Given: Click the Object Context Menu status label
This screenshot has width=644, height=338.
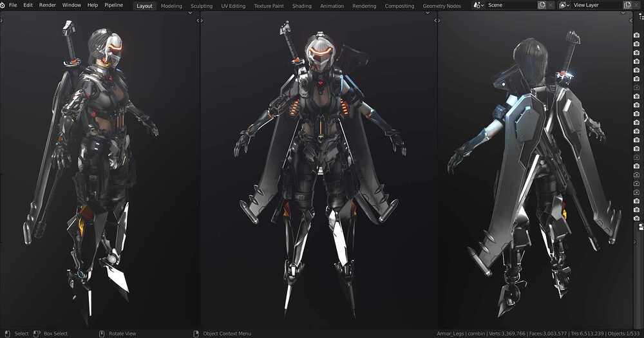Looking at the screenshot, I should pos(227,333).
